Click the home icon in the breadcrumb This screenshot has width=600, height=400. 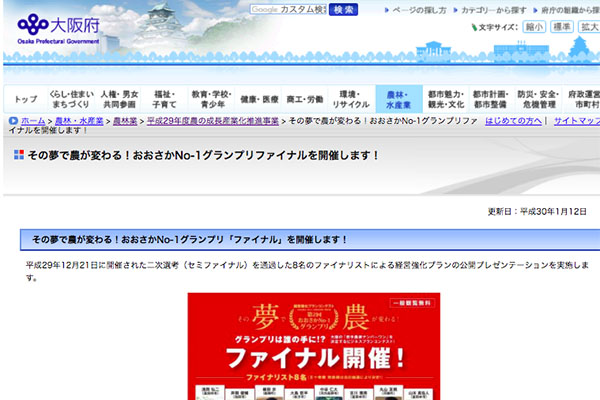point(12,120)
